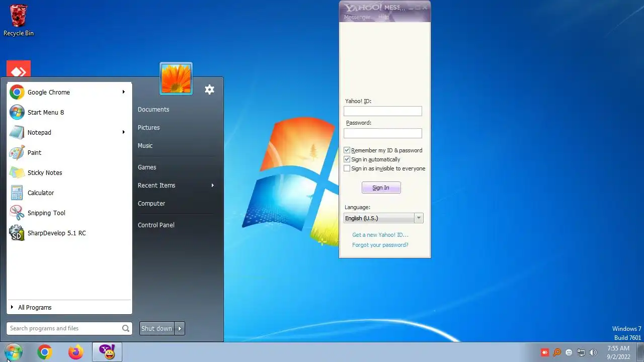
Task: Click the Sign In button
Action: tap(381, 188)
